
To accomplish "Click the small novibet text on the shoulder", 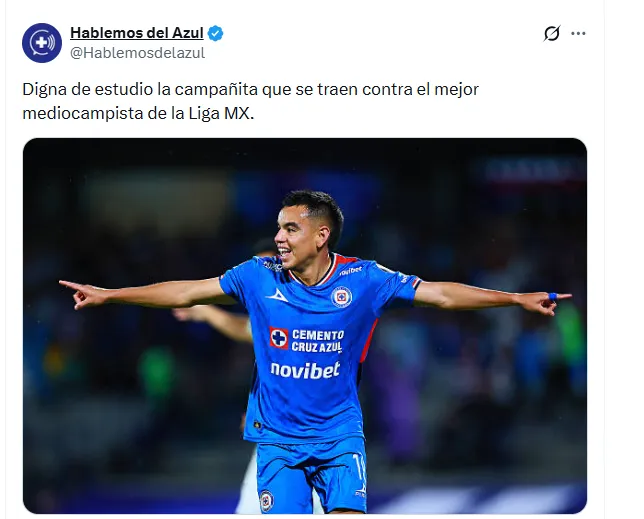I will pos(351,271).
